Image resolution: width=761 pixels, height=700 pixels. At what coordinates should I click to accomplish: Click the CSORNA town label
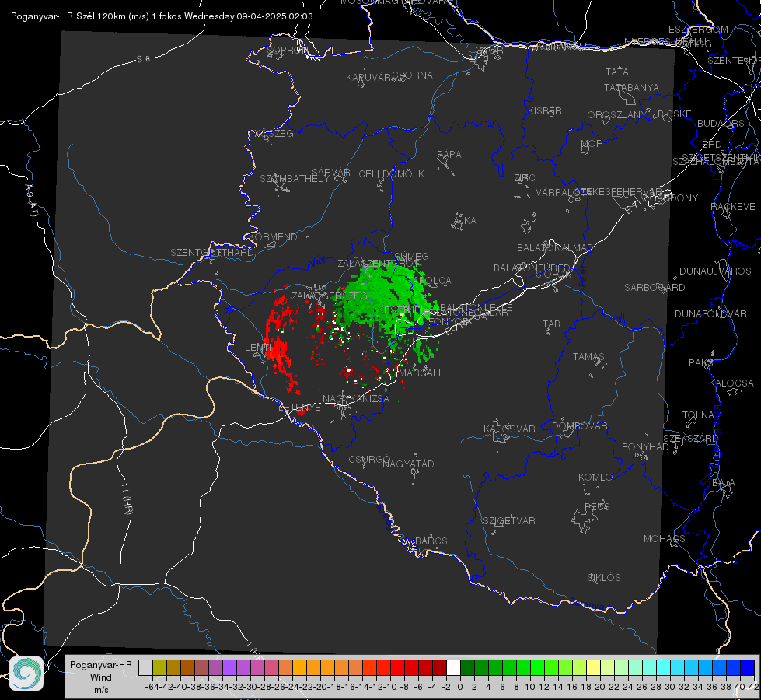413,75
